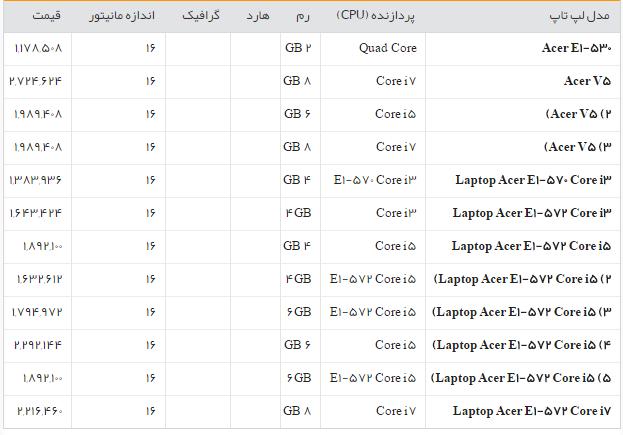Click the '۶GB' RAM cell of E۱-۵۷۲ Core i۵ (۳)
Viewport: 623px width, 435px height.
pyautogui.click(x=299, y=312)
